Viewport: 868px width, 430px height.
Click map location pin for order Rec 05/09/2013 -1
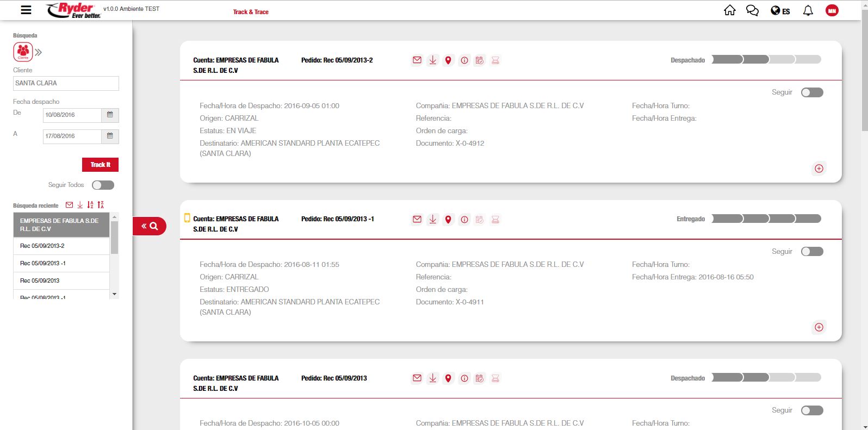click(448, 220)
